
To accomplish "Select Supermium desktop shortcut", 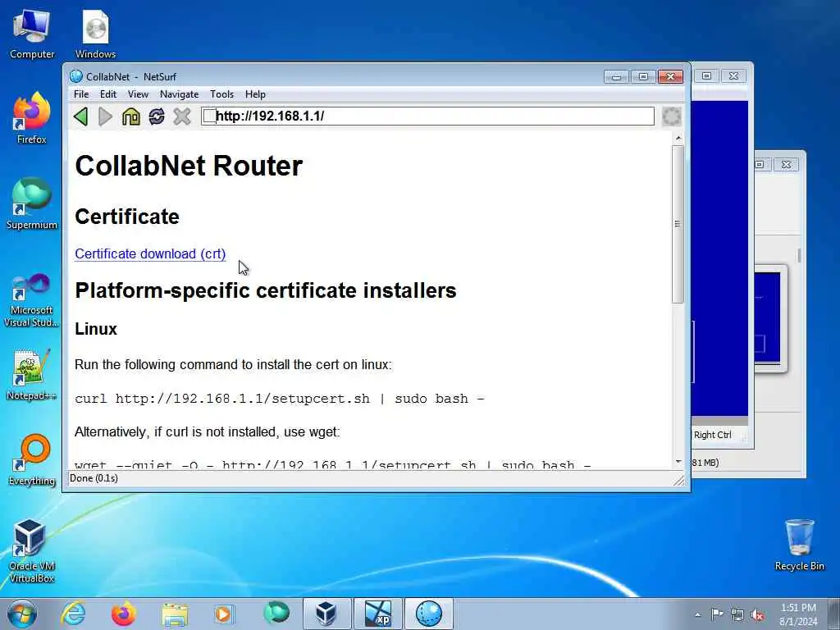I will pos(32,204).
